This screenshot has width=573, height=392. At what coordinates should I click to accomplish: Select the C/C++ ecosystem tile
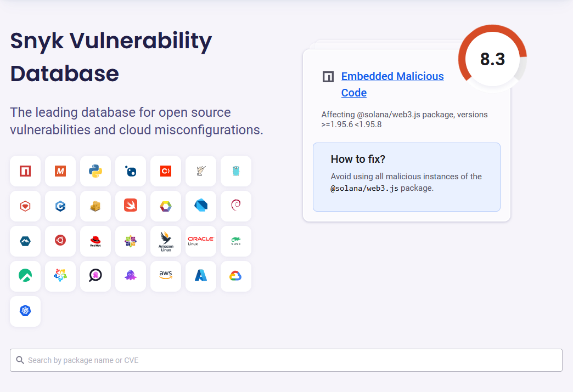(x=60, y=206)
